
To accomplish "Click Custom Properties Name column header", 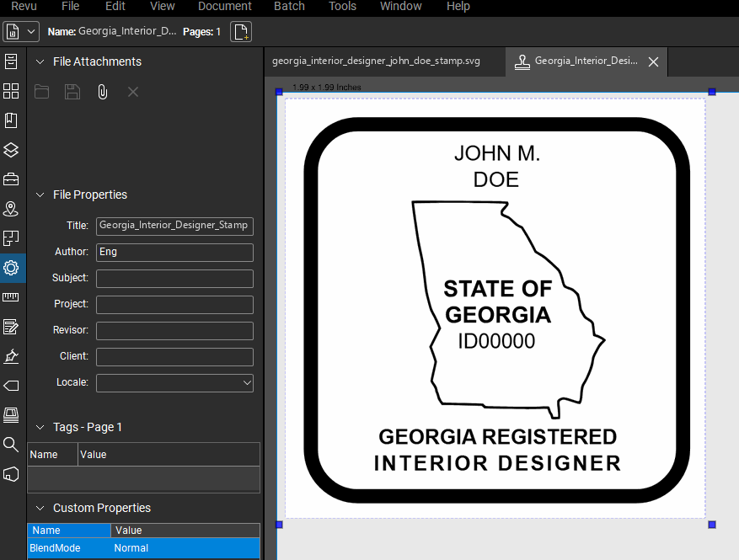I will [x=69, y=531].
